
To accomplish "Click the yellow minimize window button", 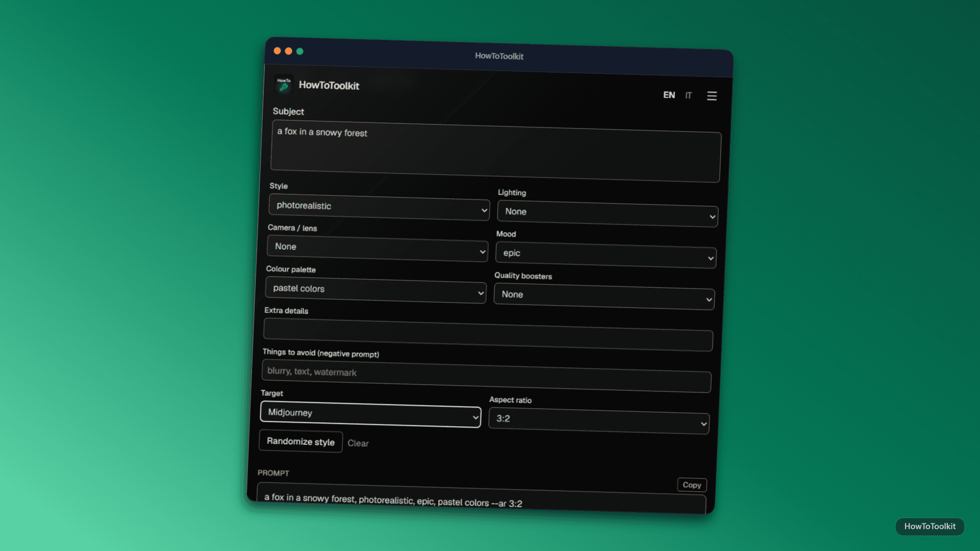I will [288, 51].
